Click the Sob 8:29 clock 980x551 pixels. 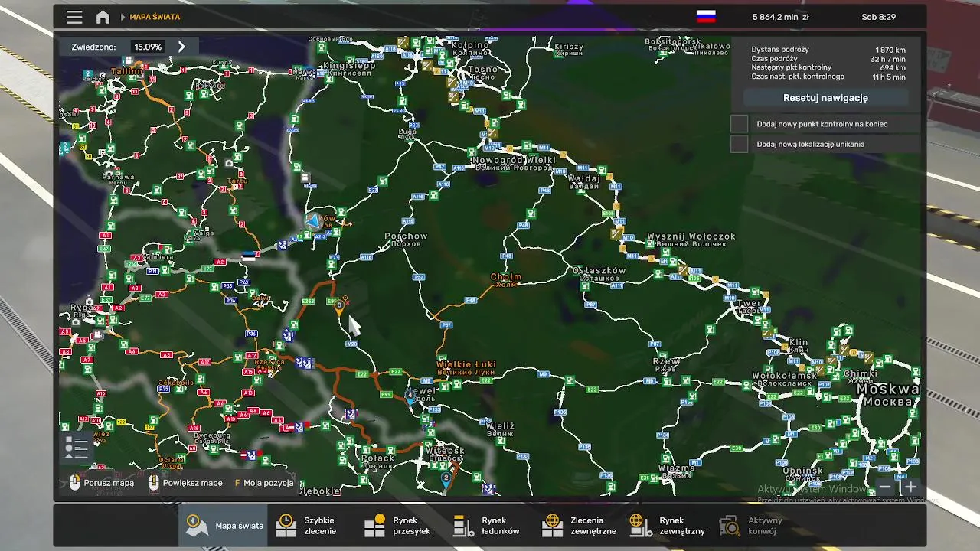click(878, 17)
